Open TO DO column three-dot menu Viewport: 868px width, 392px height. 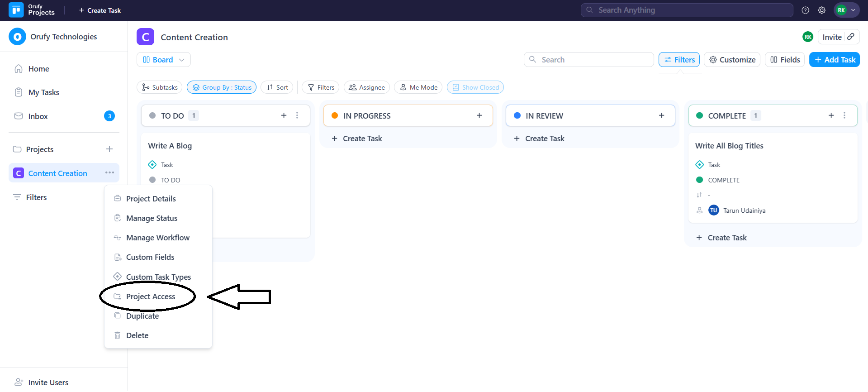297,115
